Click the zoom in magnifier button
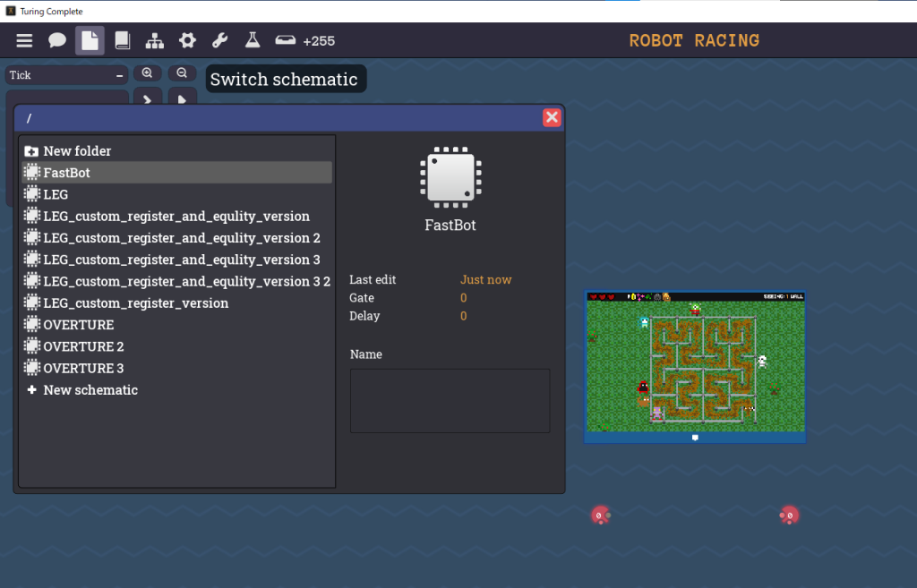 coord(147,73)
